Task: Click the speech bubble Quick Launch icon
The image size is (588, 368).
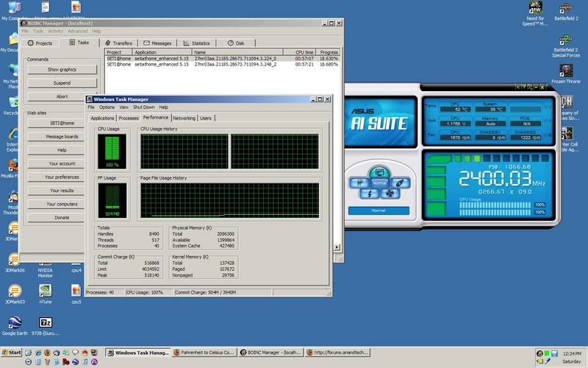Action: point(76,353)
